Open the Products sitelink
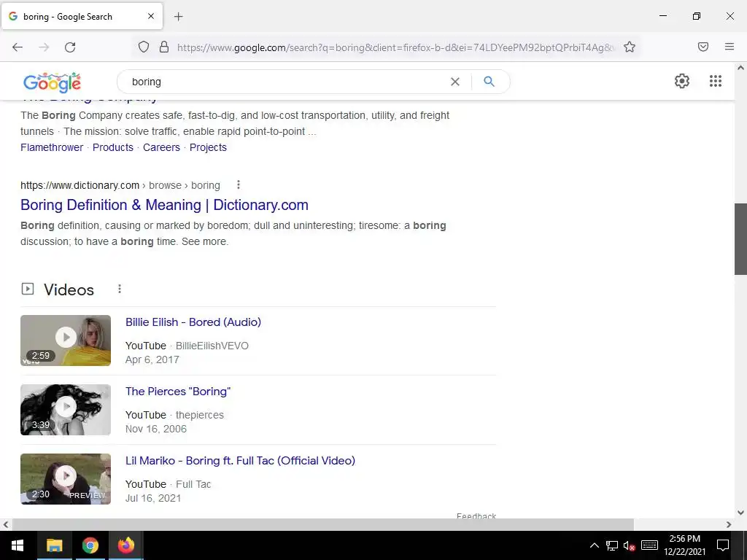This screenshot has height=560, width=747. click(113, 147)
